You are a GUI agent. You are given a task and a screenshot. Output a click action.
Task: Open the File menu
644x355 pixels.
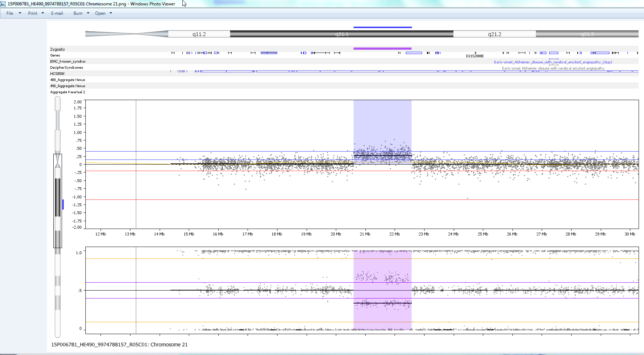[x=10, y=13]
